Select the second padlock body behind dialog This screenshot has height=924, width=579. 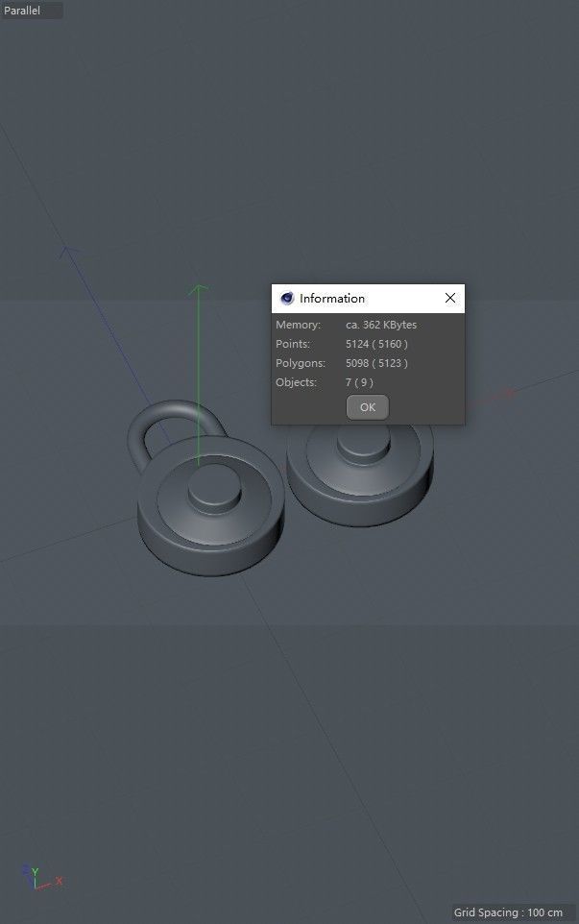point(360,474)
